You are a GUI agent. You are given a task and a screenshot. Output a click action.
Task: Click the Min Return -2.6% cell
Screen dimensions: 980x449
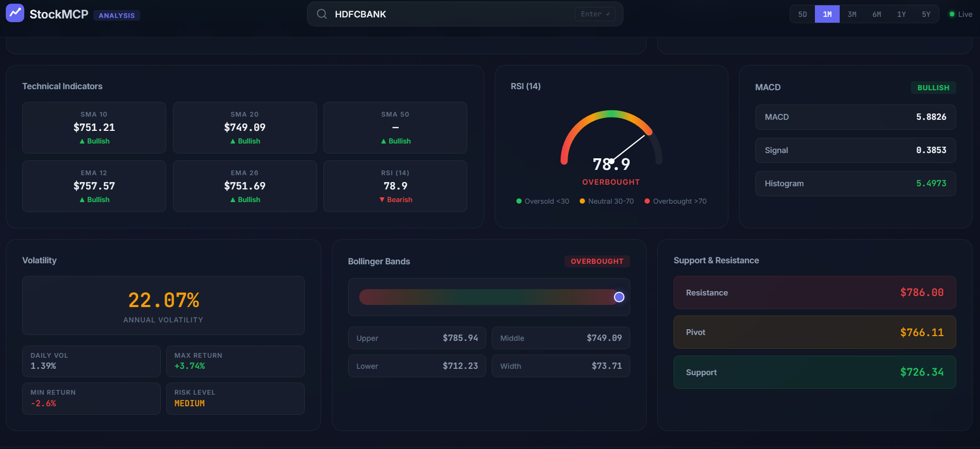click(x=91, y=398)
